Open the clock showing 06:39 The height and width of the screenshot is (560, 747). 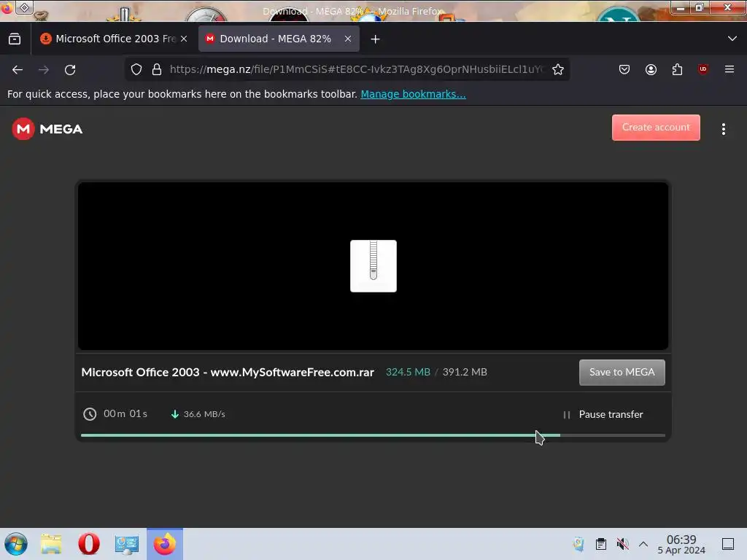(681, 544)
